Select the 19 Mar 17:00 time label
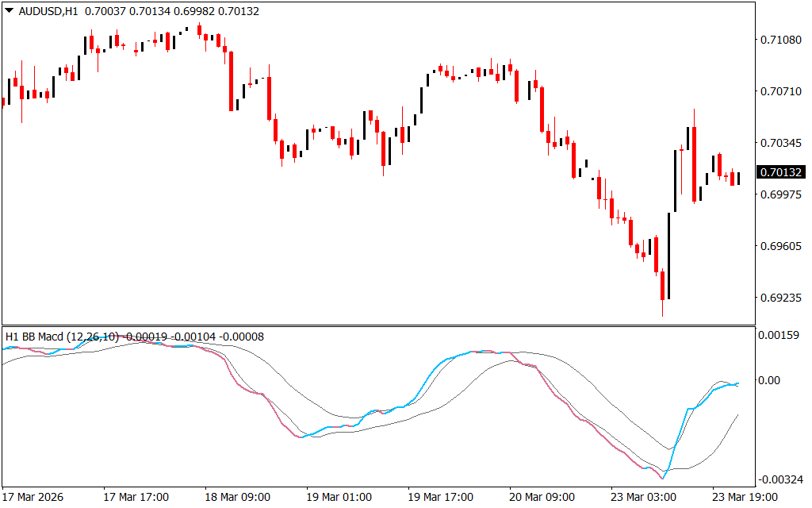 coord(441,497)
